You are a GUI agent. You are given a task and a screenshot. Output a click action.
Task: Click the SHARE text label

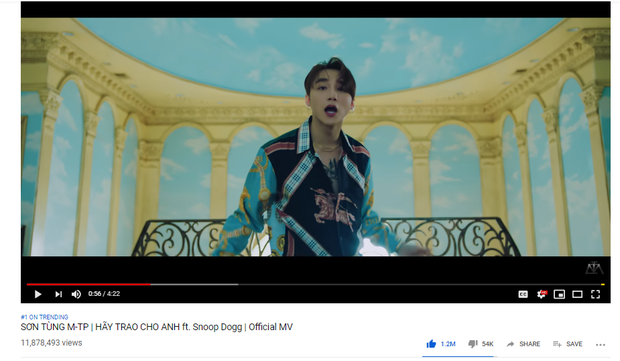530,344
